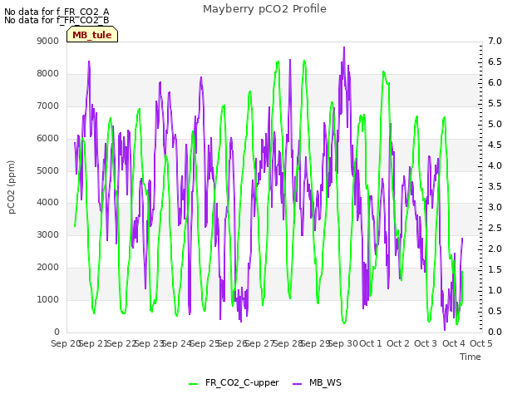This screenshot has width=532, height=399.
Task: Select the Mayberry pCO2 Profile chart title
Action: [x=264, y=9]
